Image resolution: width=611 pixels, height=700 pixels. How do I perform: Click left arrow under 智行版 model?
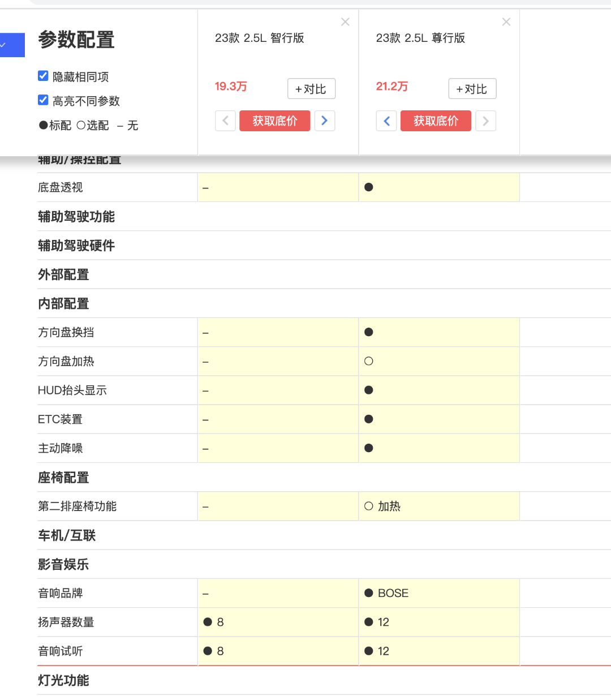click(225, 121)
